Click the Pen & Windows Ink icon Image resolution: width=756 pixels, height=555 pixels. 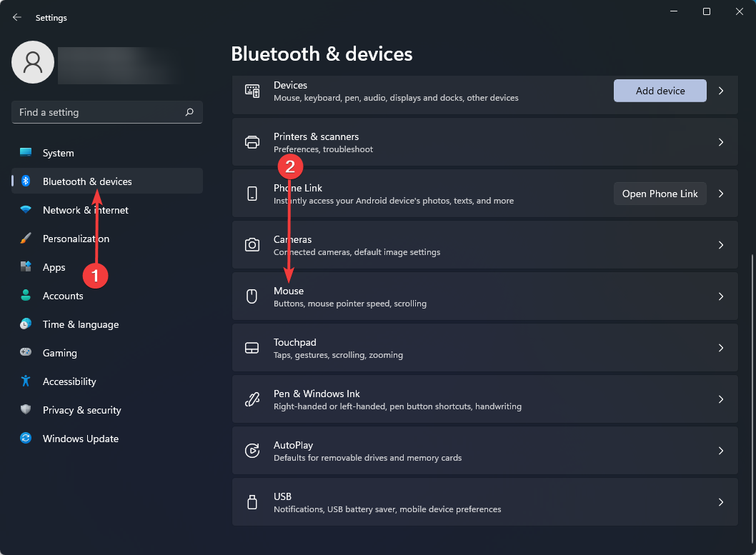[x=252, y=399]
